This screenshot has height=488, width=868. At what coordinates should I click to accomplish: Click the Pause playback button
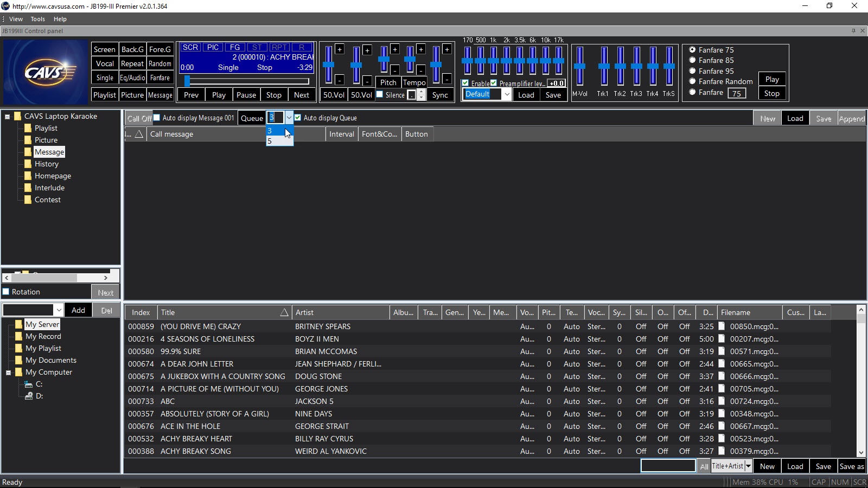(246, 95)
